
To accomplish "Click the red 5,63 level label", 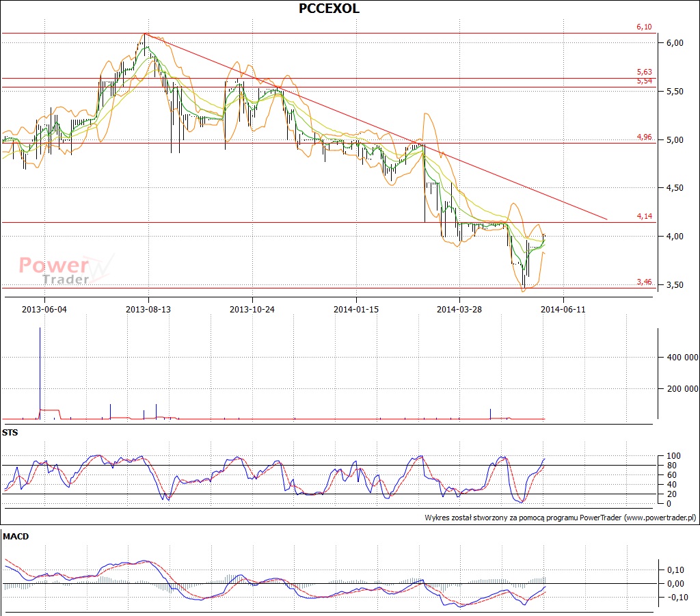I will coord(644,72).
